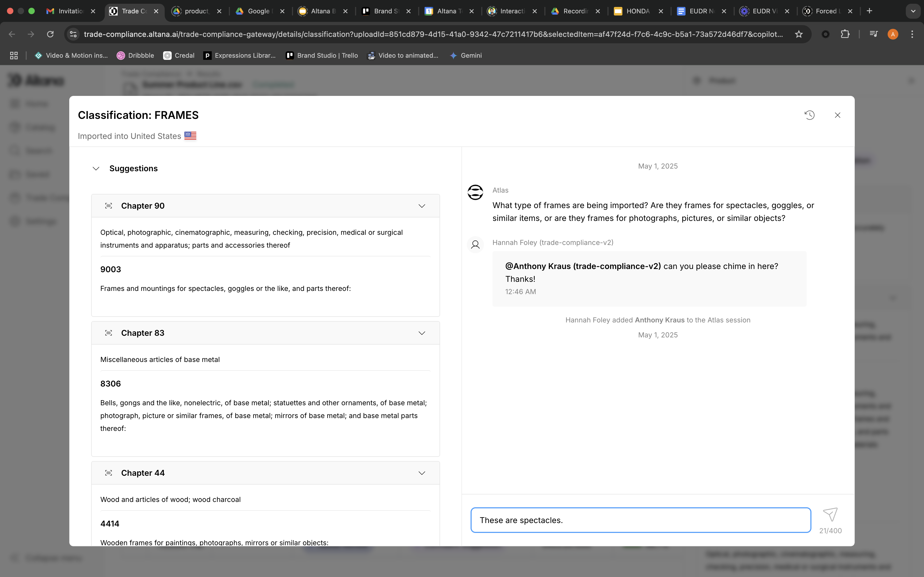
Task: Click the Atlas avatar icon
Action: [x=475, y=192]
